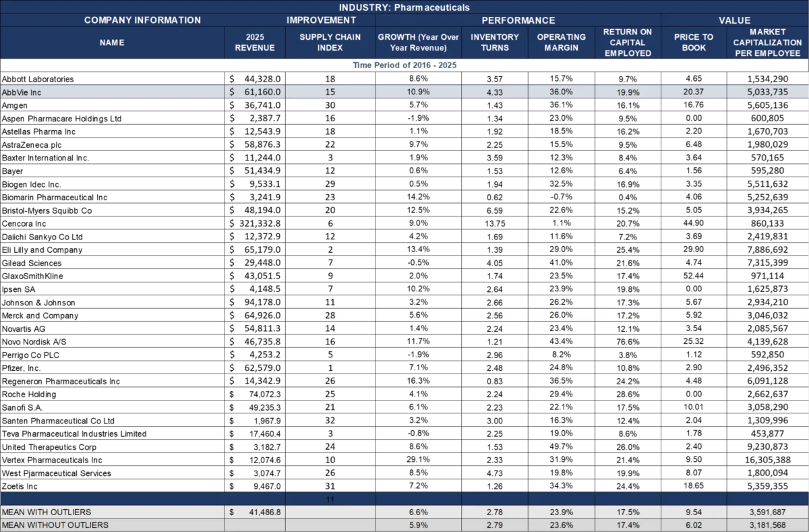
Task: Click Roche return on capital 28.6%
Action: (x=628, y=394)
